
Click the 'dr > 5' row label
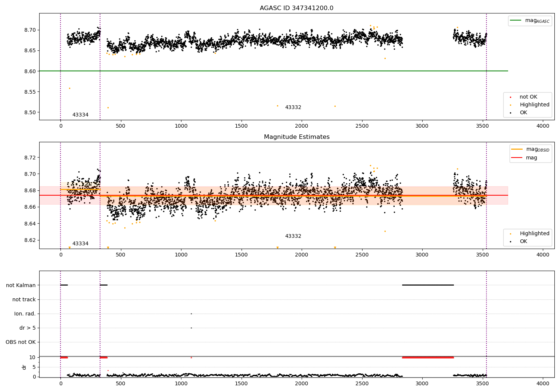click(28, 328)
